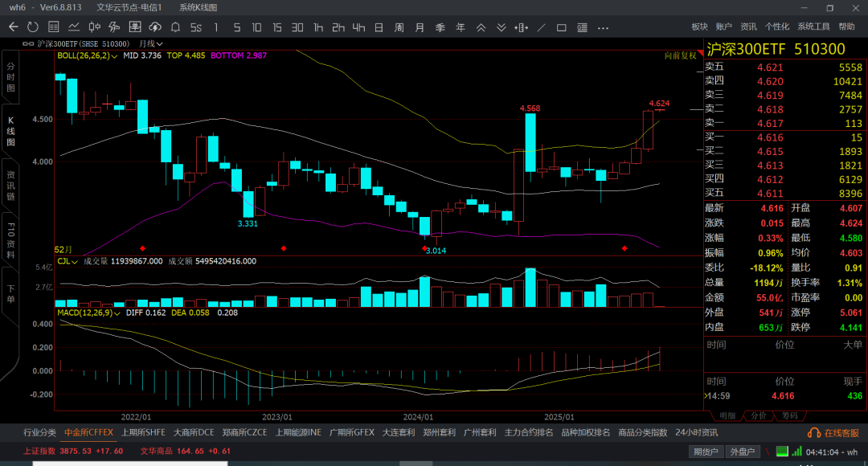The width and height of the screenshot is (868, 466).
Task: Click the double down chevron icon
Action: point(501,27)
